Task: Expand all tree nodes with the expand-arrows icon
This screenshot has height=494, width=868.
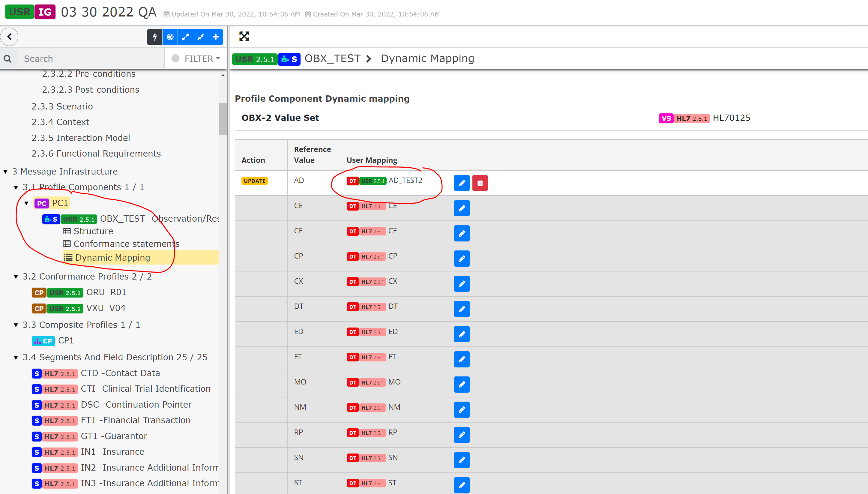Action: (x=185, y=37)
